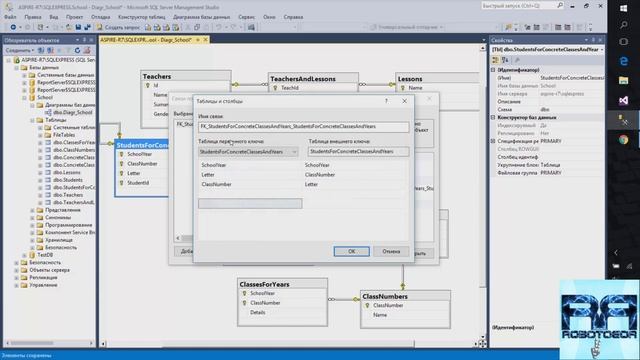Screen dimensions: 640x360
Task: Click the relationship name input field
Action: pos(303,127)
